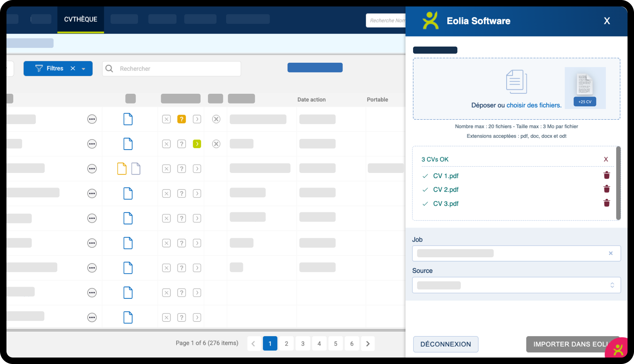Open the Job combo box field
The image size is (634, 364).
[511, 253]
